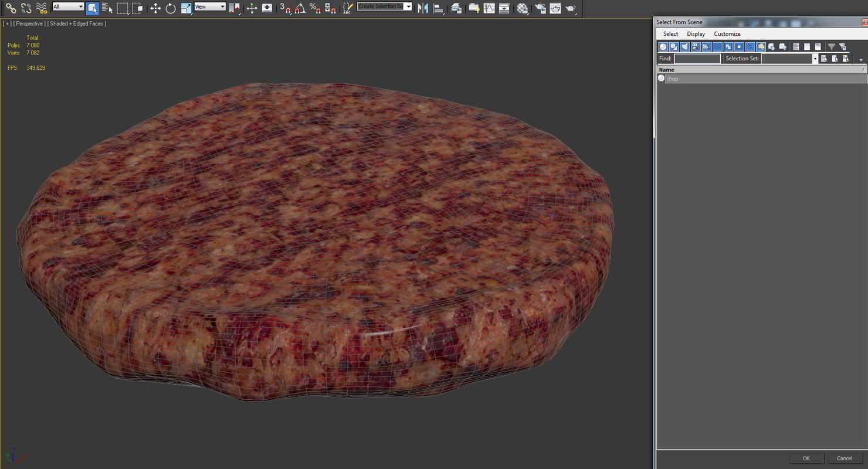This screenshot has height=469, width=868.
Task: Toggle Display Lights filter
Action: point(685,47)
